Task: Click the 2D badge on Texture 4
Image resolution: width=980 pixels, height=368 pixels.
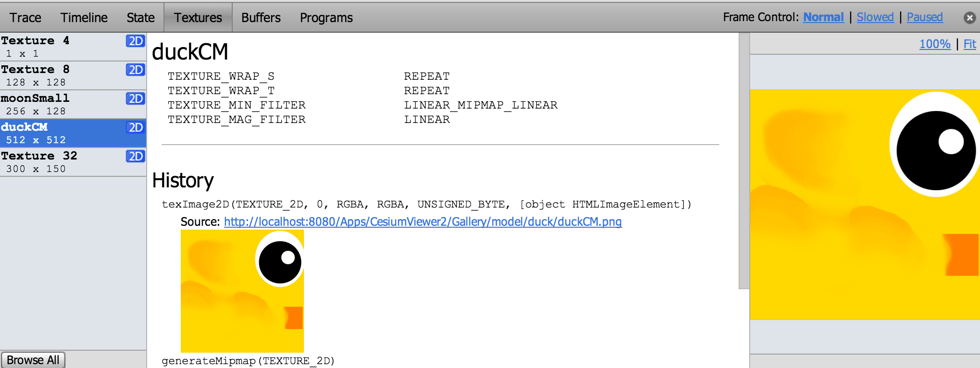Action: 136,41
